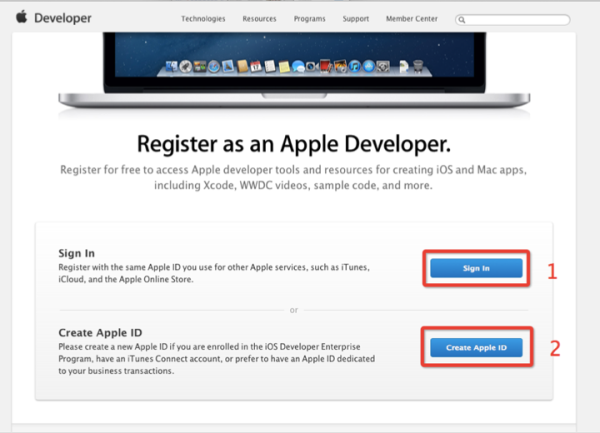Click the Reminders list icon in the dock image

(270, 66)
